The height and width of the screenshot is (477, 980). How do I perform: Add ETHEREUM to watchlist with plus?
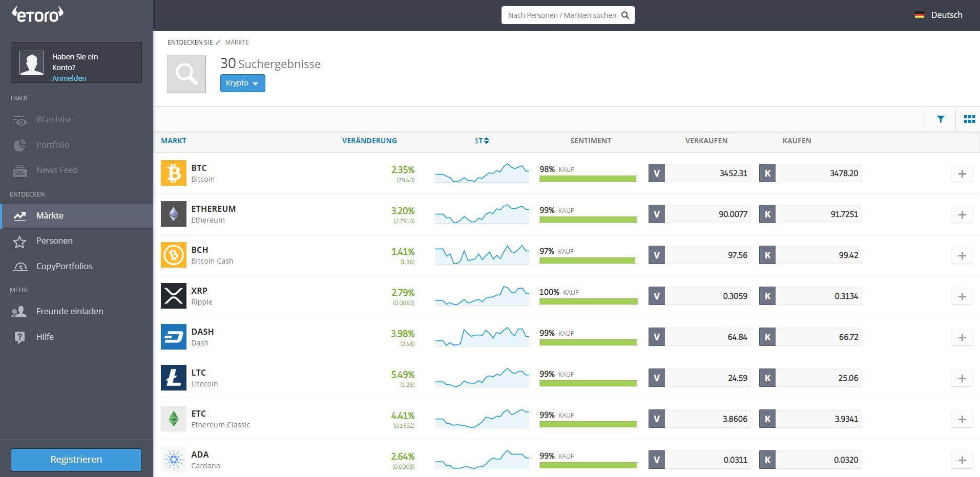pos(962,214)
